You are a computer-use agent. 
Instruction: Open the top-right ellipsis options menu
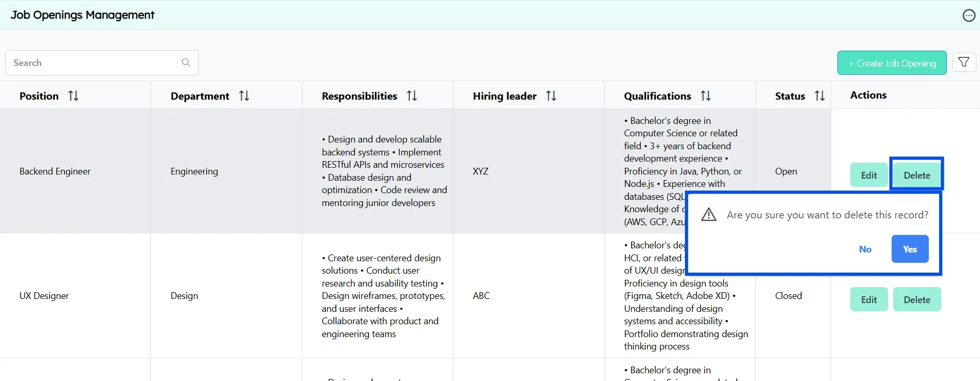969,15
